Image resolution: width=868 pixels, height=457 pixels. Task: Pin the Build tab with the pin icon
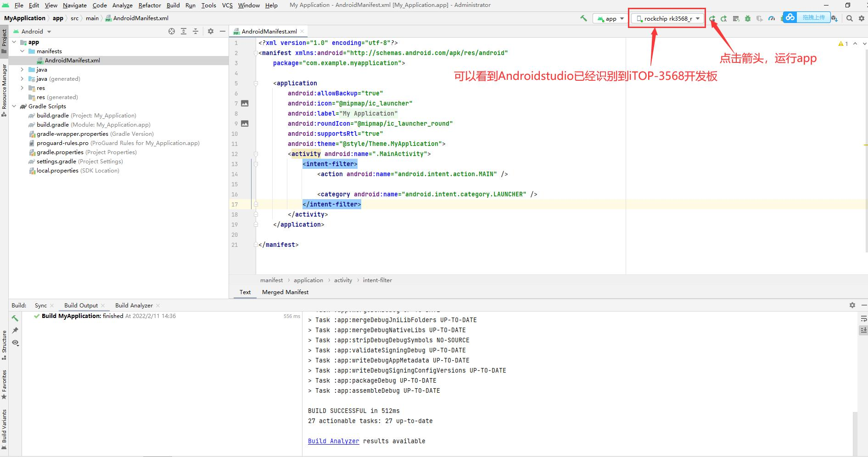pyautogui.click(x=15, y=330)
